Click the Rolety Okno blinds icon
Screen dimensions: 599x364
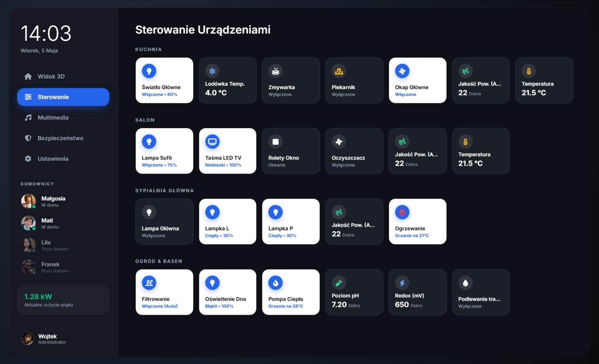pyautogui.click(x=276, y=142)
